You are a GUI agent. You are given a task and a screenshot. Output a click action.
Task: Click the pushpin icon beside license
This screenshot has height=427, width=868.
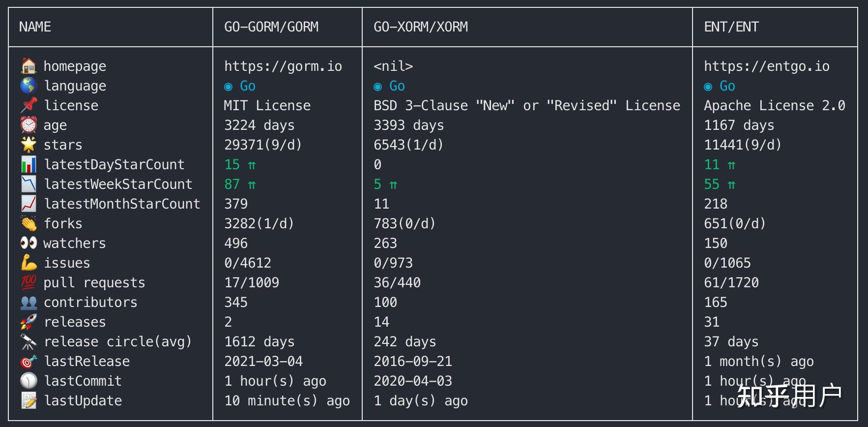coord(29,105)
